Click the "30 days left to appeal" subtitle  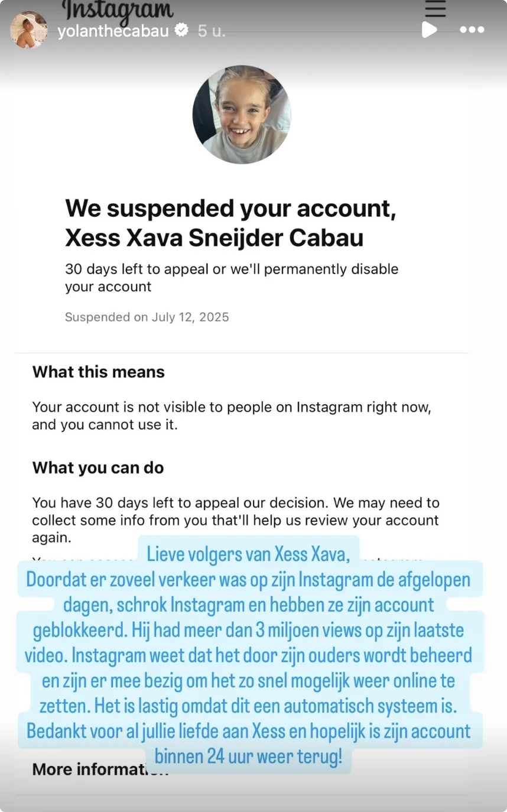(x=232, y=278)
